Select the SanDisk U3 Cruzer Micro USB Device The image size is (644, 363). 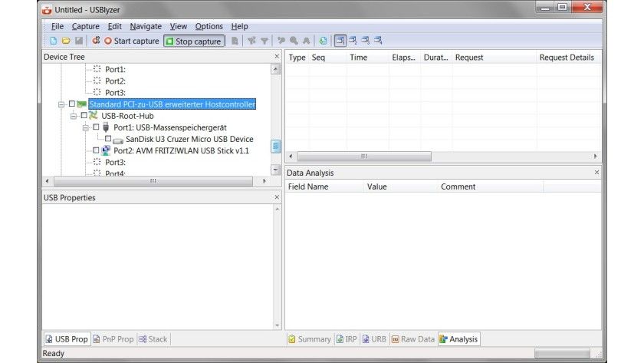pos(189,139)
